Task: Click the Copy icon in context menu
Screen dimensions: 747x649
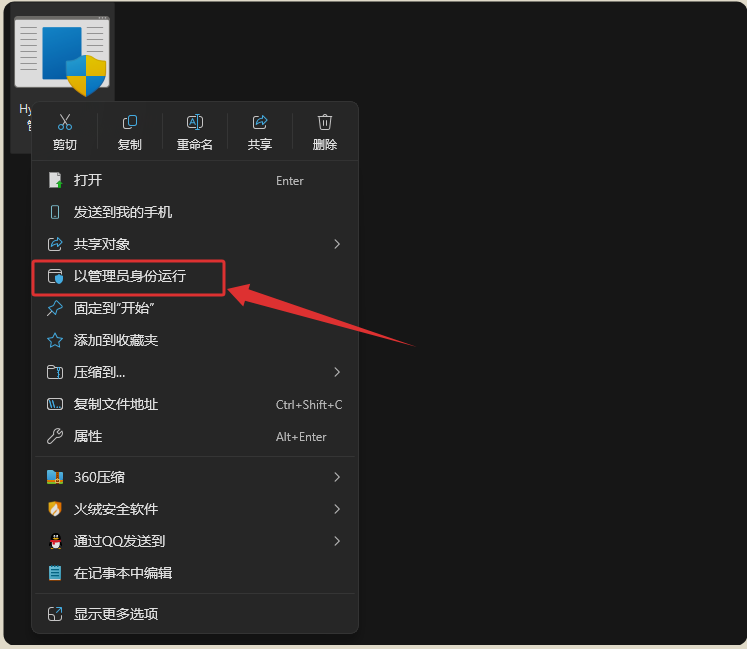Action: tap(130, 122)
